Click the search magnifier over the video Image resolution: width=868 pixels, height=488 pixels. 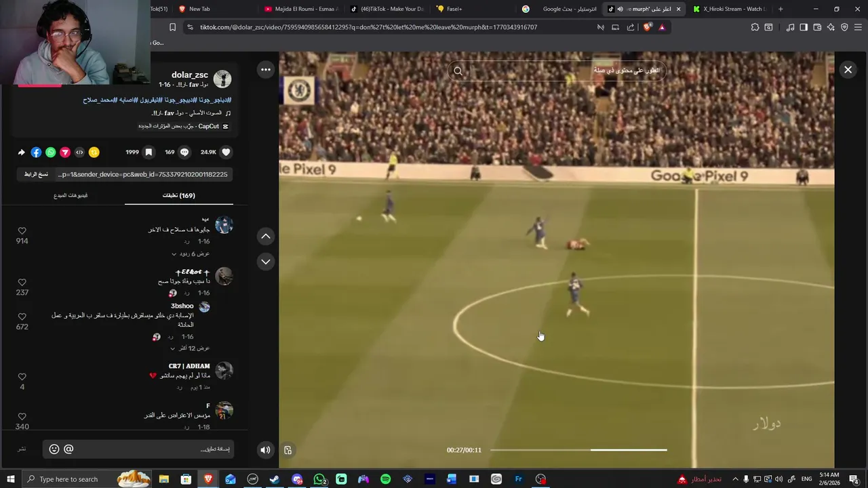[458, 70]
